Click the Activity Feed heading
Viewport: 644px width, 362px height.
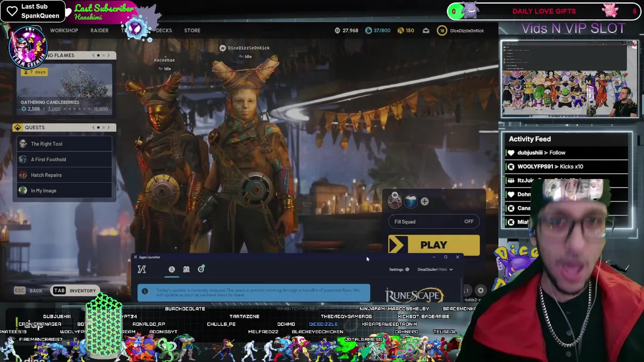[530, 139]
